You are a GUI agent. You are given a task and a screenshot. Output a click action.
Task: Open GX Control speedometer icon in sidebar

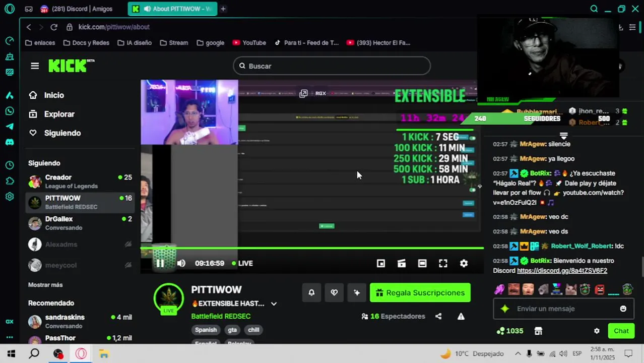tap(10, 40)
